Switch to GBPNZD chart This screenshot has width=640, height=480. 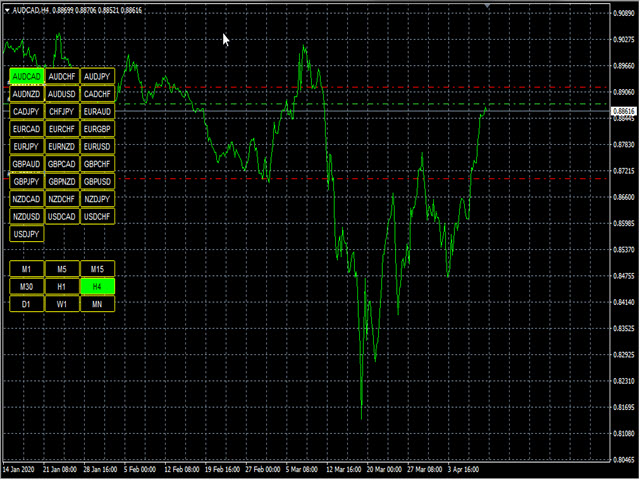62,182
